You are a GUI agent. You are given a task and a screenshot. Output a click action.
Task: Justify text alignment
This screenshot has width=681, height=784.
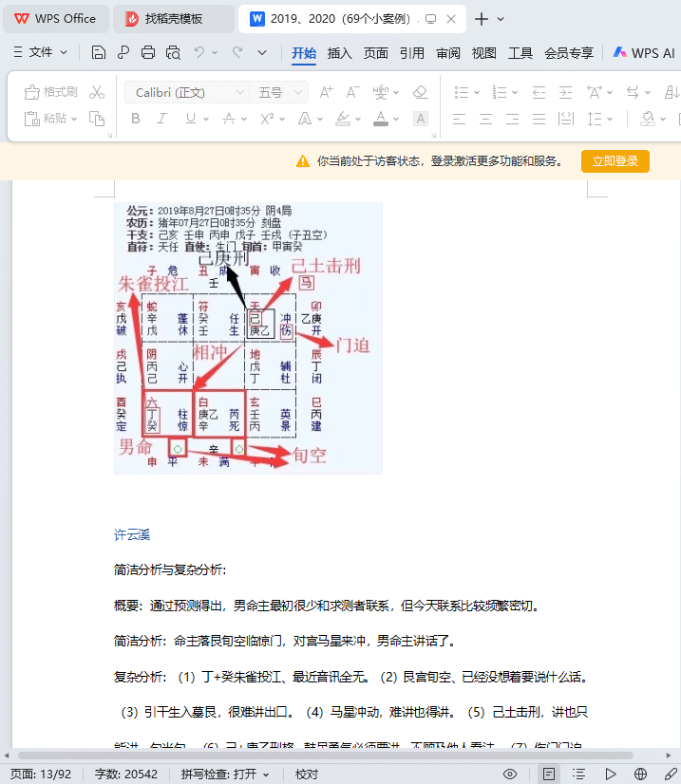[539, 119]
